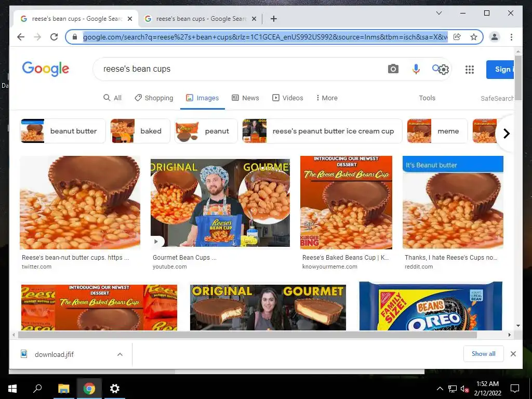Select the beanut butter suggestion chip
Screen dimensions: 532x399
pos(63,131)
